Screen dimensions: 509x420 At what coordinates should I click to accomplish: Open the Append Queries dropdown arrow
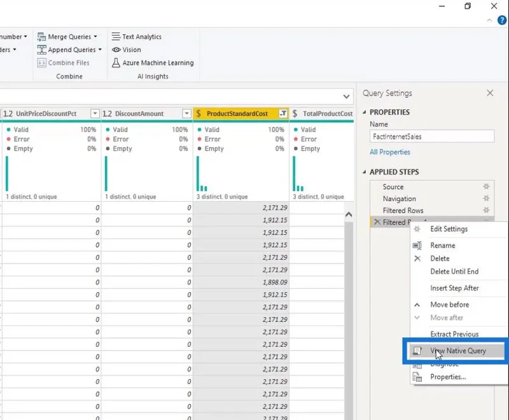(100, 50)
